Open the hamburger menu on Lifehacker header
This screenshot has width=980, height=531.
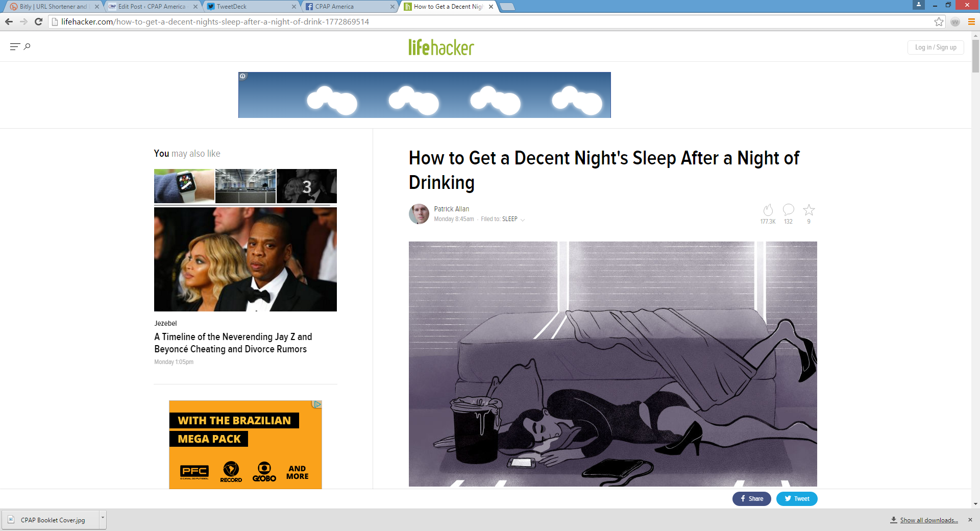coord(14,47)
